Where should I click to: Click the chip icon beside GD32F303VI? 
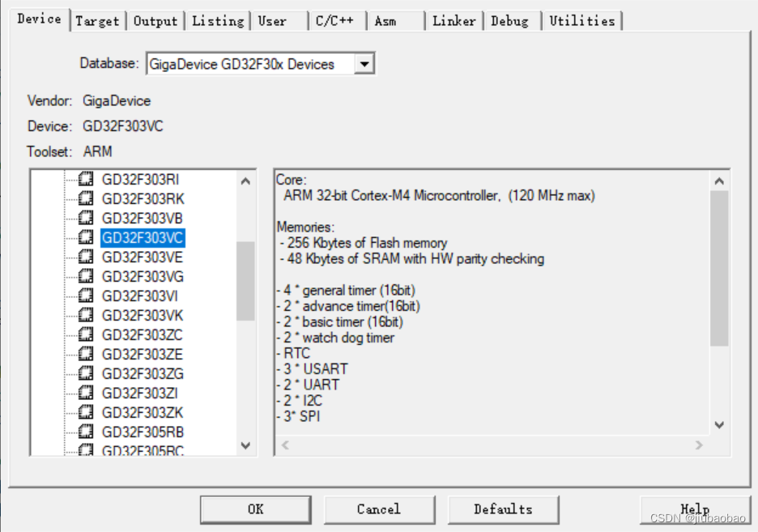(x=86, y=296)
